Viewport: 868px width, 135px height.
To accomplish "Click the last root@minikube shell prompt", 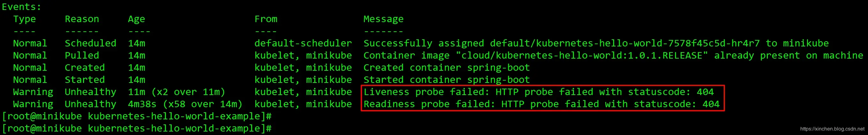I will coord(136,128).
